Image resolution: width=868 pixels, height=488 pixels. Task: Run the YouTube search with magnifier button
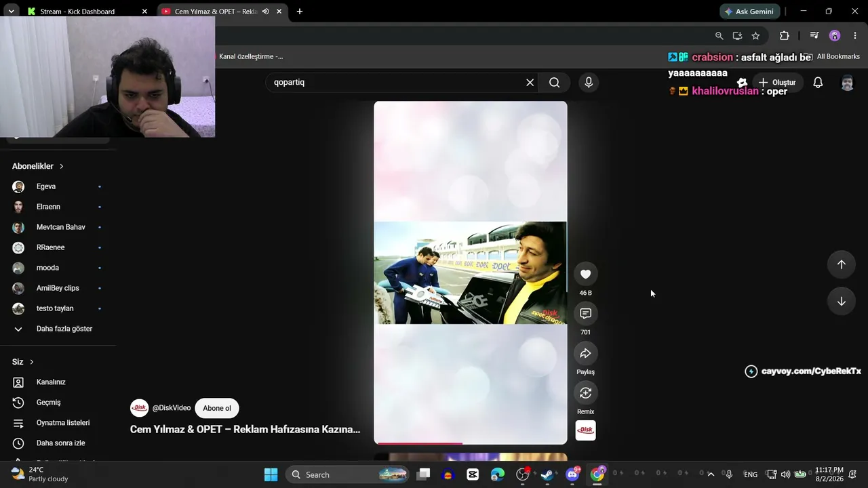pyautogui.click(x=554, y=82)
